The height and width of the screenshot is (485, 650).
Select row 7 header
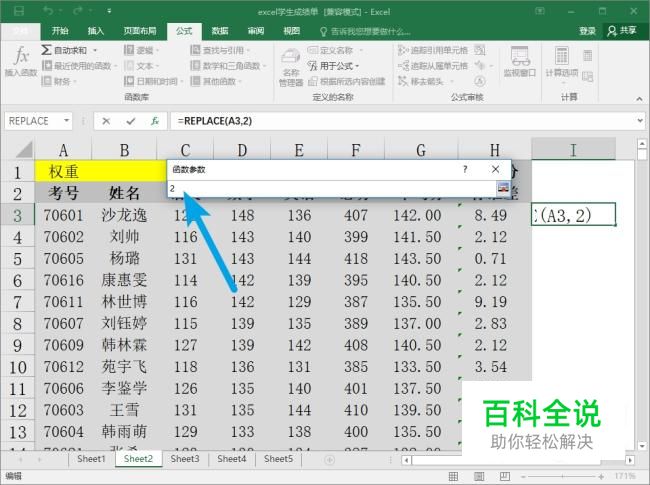(x=17, y=302)
